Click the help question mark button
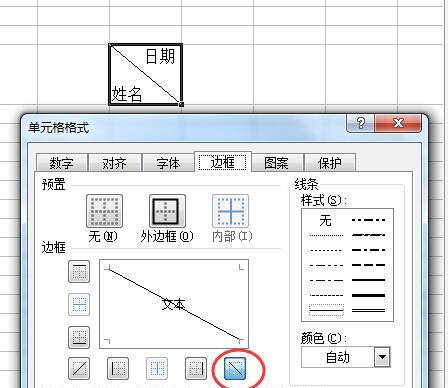Image resolution: width=448 pixels, height=388 pixels. pyautogui.click(x=360, y=123)
